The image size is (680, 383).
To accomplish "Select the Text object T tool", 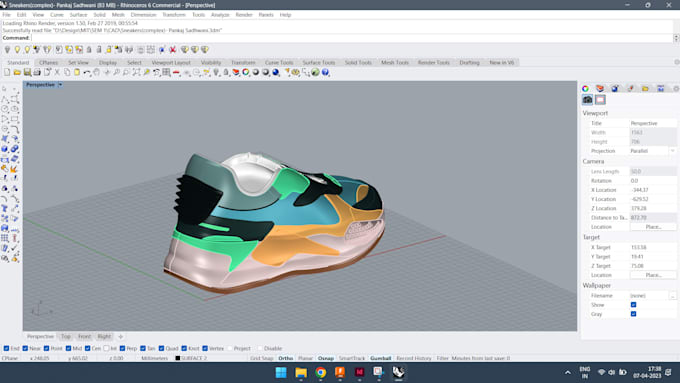I will tap(5, 209).
